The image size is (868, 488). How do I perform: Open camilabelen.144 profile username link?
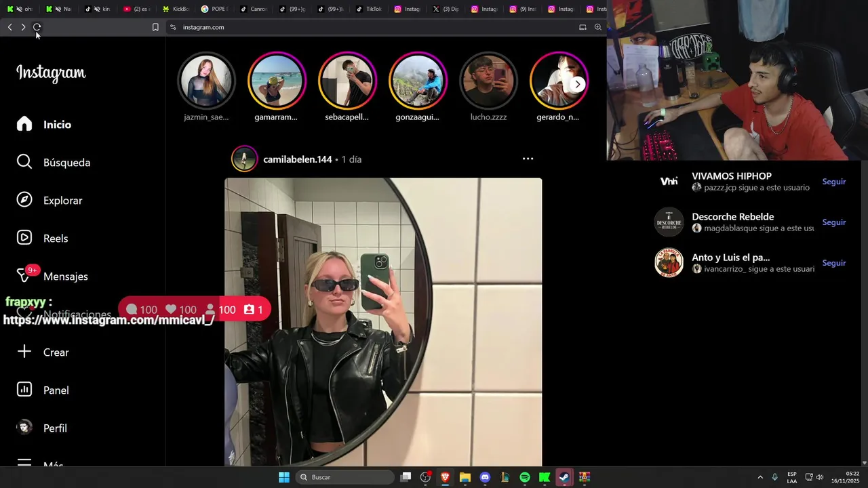tap(298, 159)
